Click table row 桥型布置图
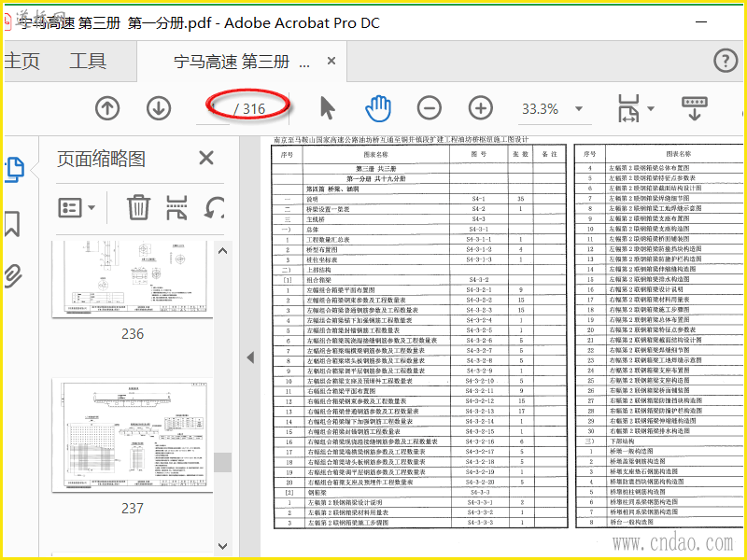Viewport: 747px width, 560px height. [419, 249]
